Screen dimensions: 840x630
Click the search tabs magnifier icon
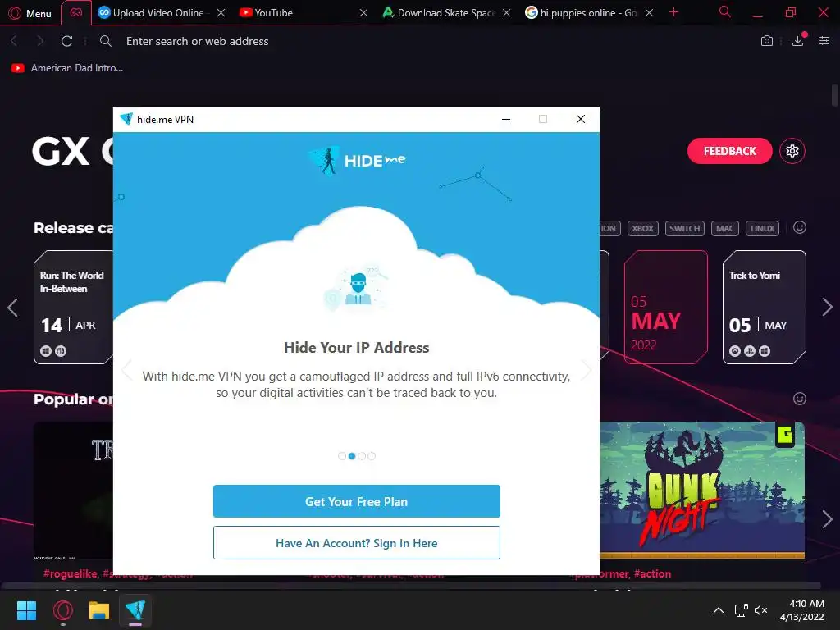pos(725,11)
